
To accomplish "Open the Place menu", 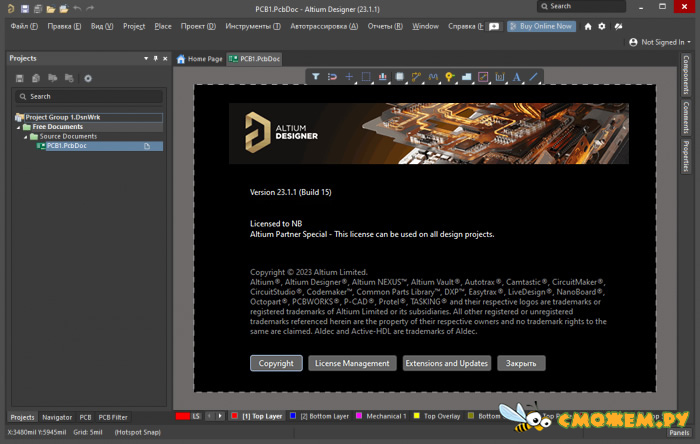I will (163, 26).
